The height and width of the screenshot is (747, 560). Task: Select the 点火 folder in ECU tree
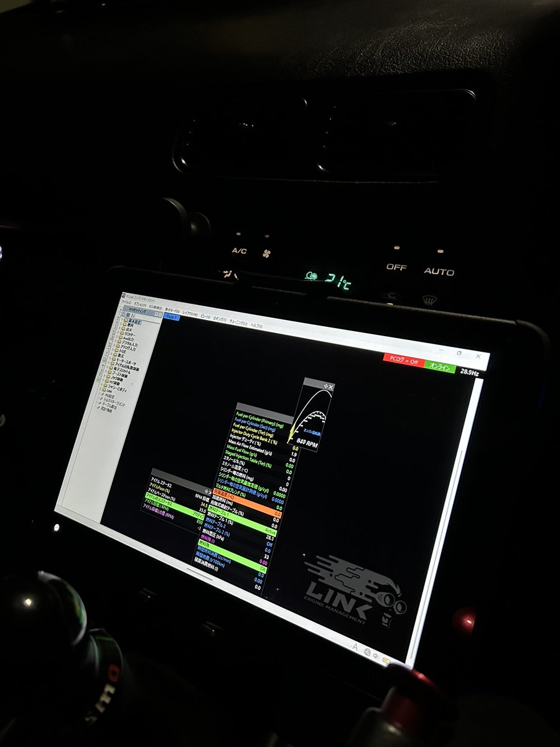pyautogui.click(x=128, y=329)
